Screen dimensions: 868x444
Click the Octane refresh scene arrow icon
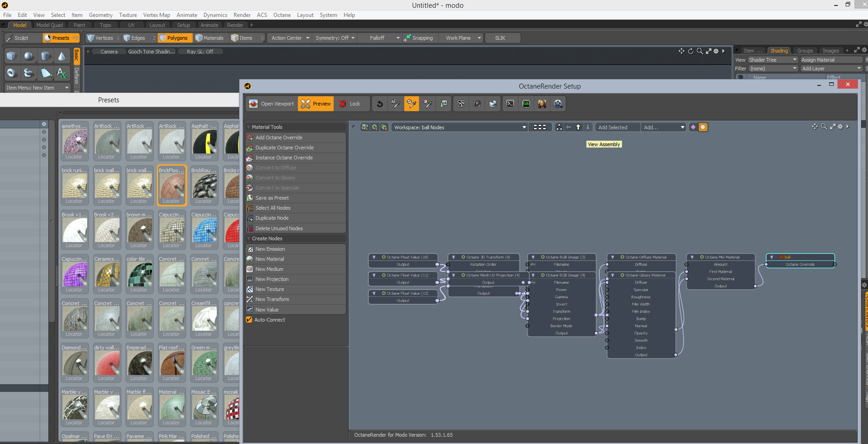(x=380, y=104)
